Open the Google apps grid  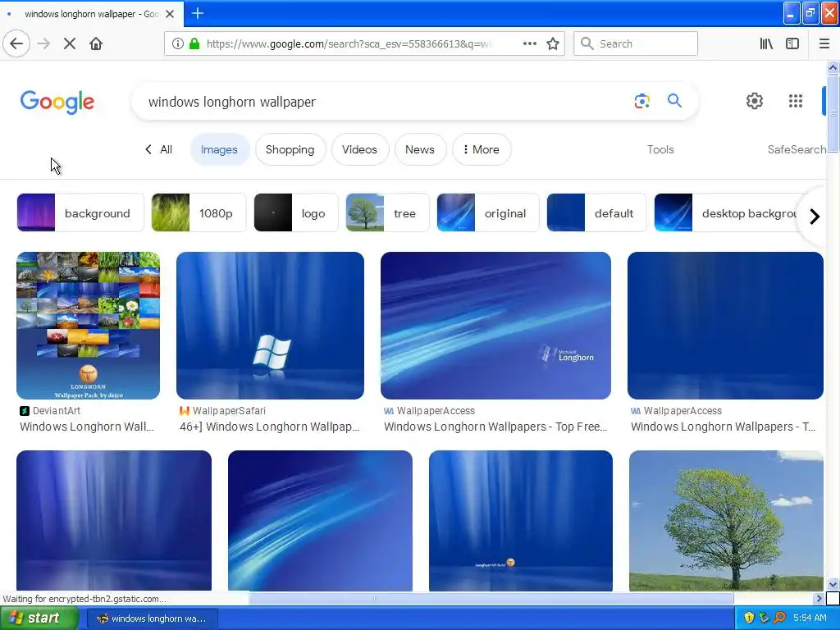click(796, 101)
